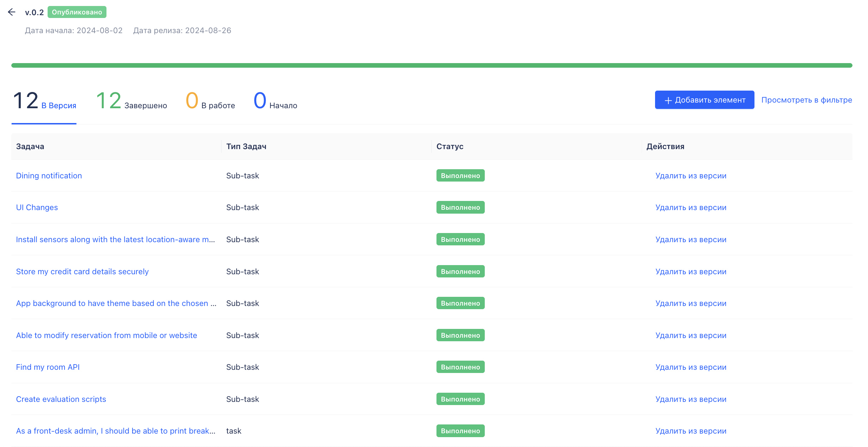This screenshot has width=868, height=447.
Task: Remove Install sensors task from version
Action: tap(691, 239)
